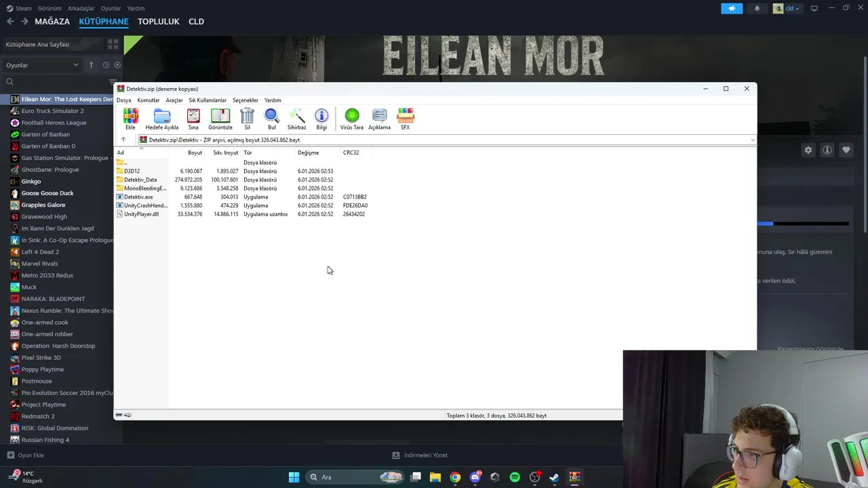Switch Steam library to grid view icon
Screen dimensions: 868x488
click(x=113, y=44)
